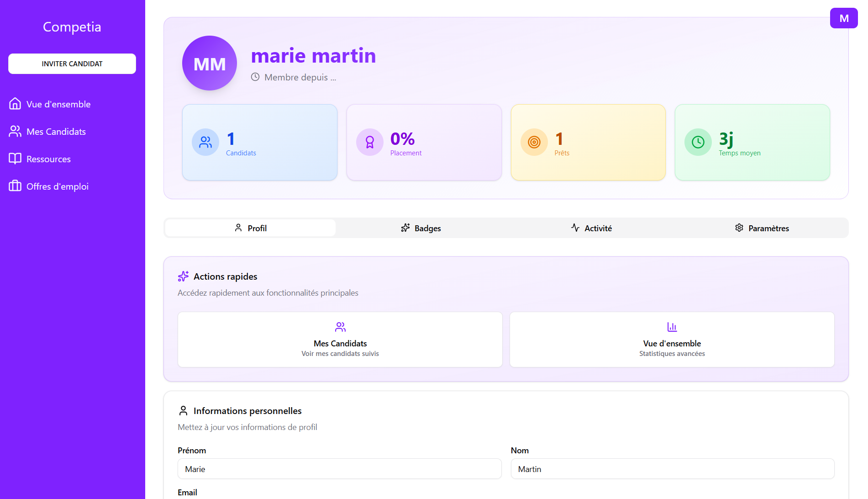Click into the Prénom input field

(x=339, y=469)
